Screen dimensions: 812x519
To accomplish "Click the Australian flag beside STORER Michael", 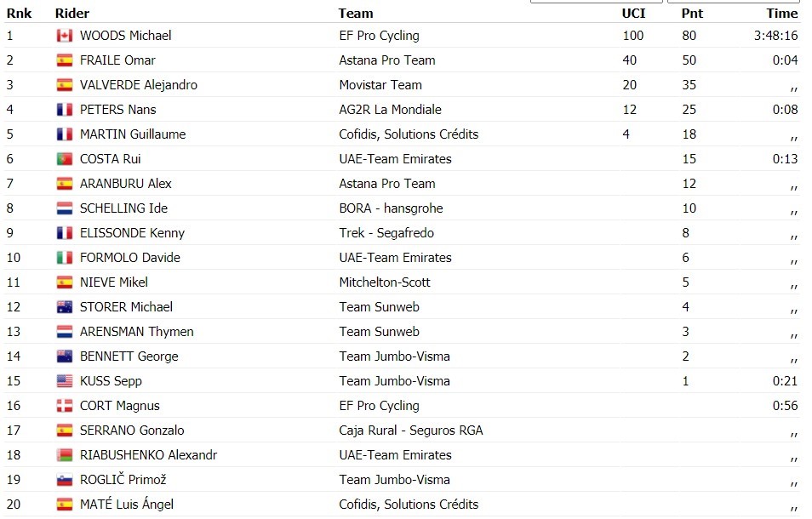I will pos(64,307).
